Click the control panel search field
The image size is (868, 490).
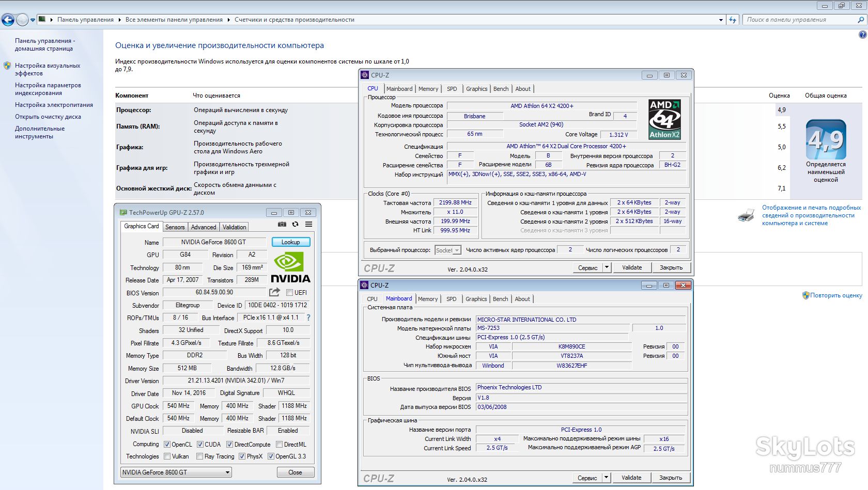coord(800,20)
